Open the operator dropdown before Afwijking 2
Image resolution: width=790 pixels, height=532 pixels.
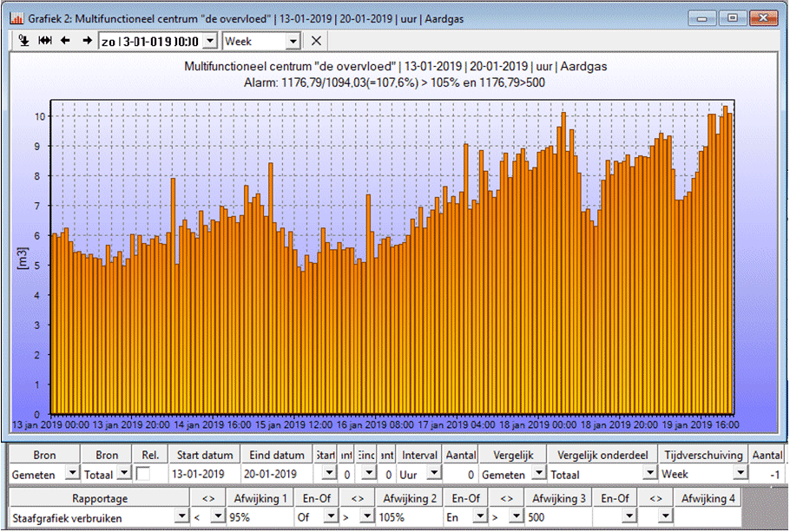pos(367,517)
